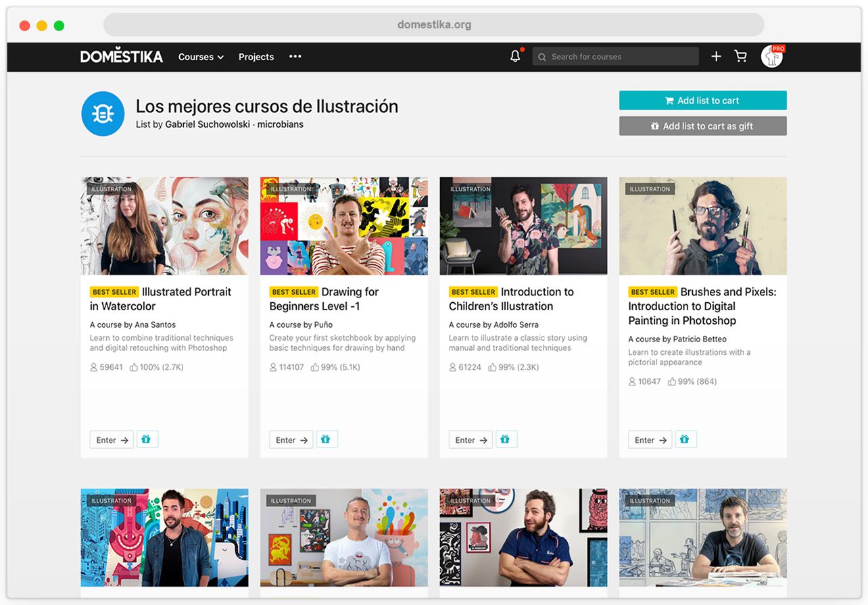Expand the Courses dropdown menu
This screenshot has height=605, width=868.
pos(201,57)
